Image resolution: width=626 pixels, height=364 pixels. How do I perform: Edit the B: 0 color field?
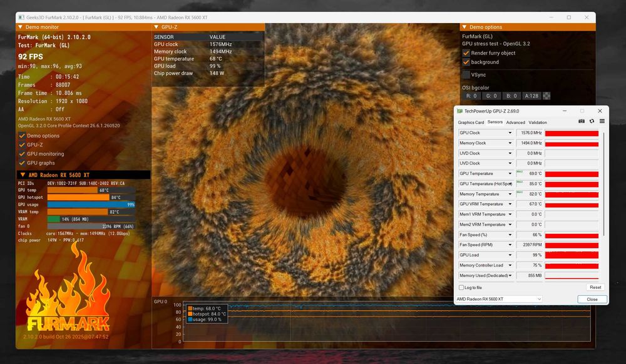pyautogui.click(x=511, y=96)
